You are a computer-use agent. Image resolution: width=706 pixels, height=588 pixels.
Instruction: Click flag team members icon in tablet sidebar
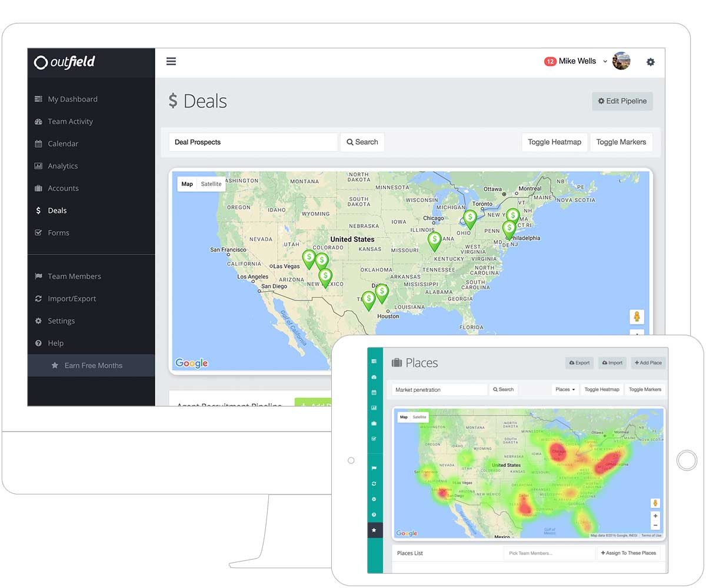coord(375,469)
